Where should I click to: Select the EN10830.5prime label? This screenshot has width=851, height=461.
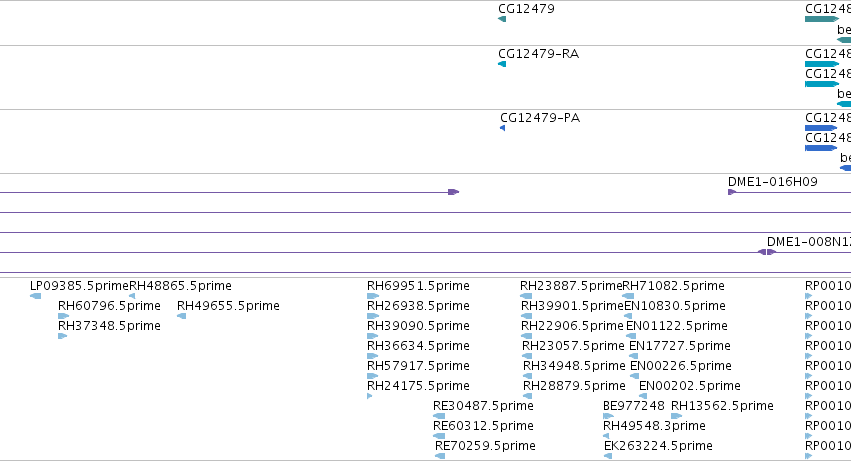point(675,306)
